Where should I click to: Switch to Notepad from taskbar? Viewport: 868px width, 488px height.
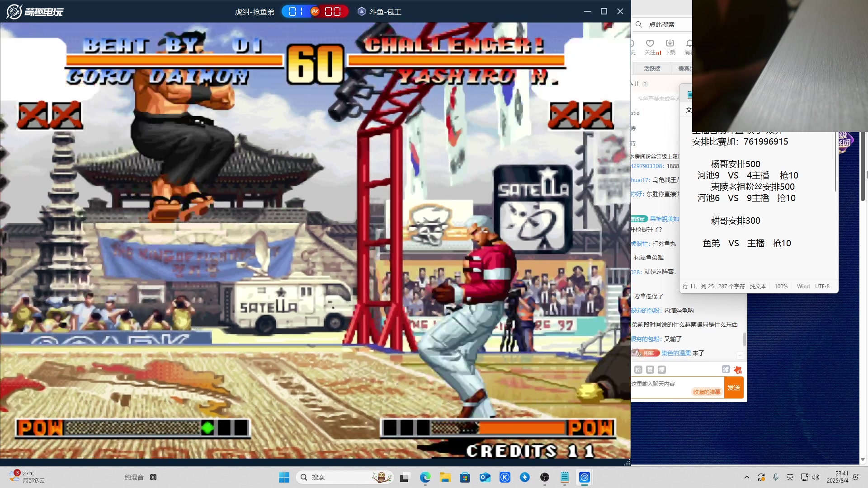565,477
